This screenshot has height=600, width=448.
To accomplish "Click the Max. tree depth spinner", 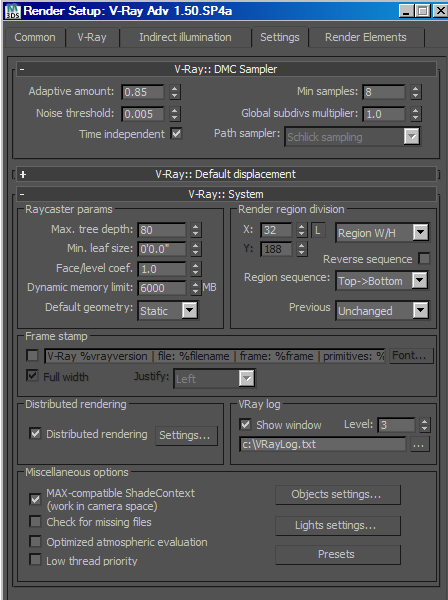I will 196,230.
